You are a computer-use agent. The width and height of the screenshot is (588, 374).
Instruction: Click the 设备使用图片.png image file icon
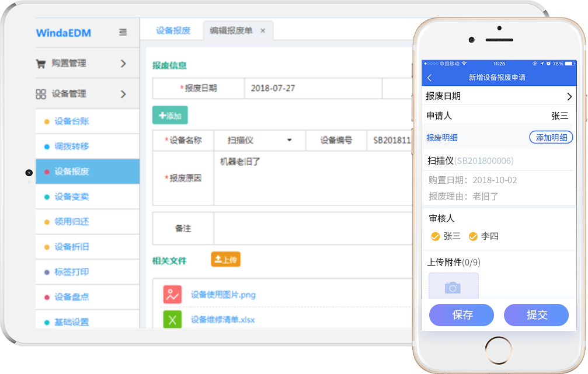coord(172,295)
